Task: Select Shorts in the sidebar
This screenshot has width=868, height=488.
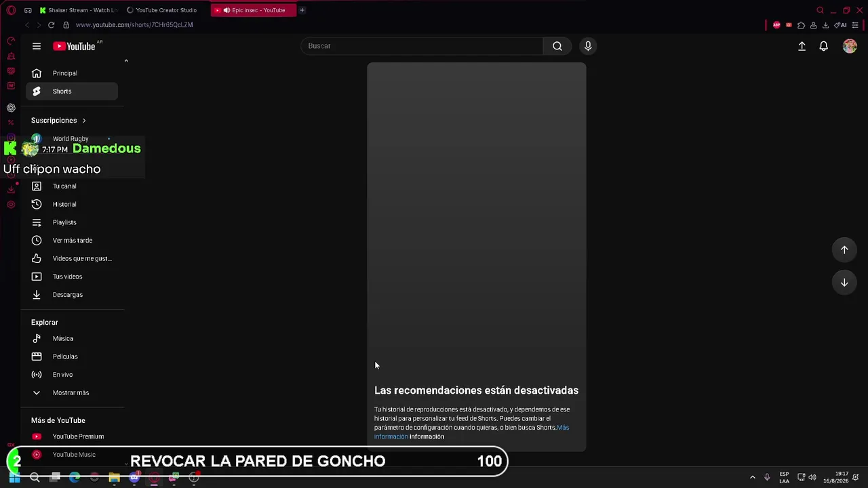Action: click(71, 91)
